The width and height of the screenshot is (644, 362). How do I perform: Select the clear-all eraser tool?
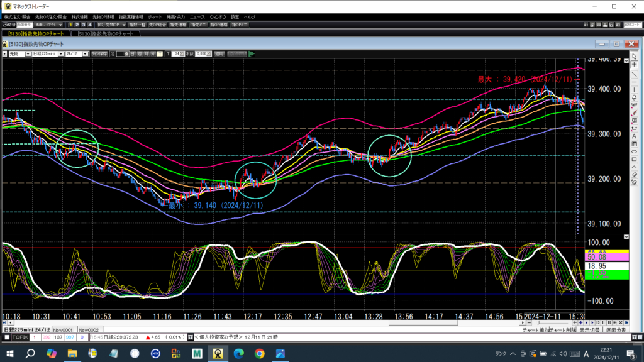634,183
